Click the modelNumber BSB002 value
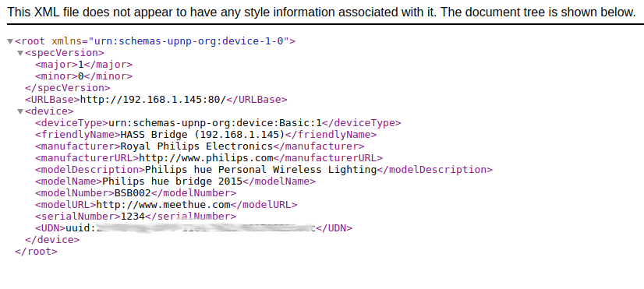This screenshot has width=644, height=289. [x=133, y=193]
